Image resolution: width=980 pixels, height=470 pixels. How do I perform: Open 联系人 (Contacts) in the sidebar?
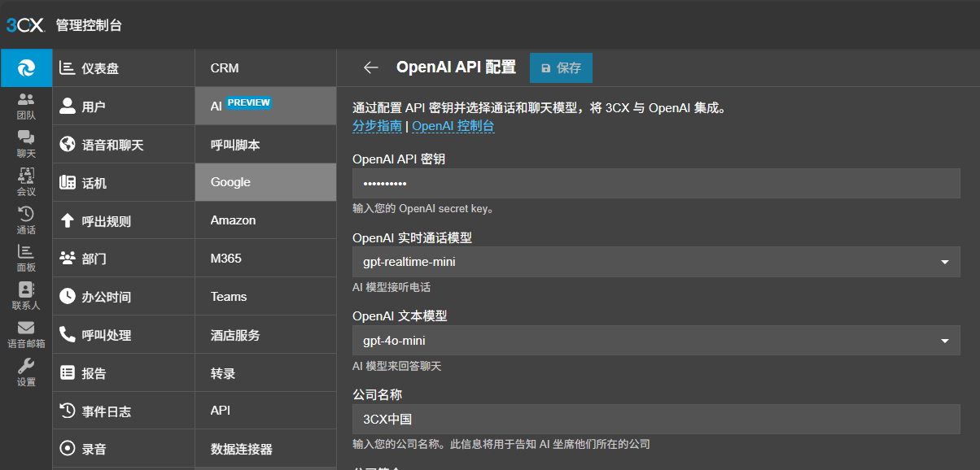pyautogui.click(x=26, y=297)
